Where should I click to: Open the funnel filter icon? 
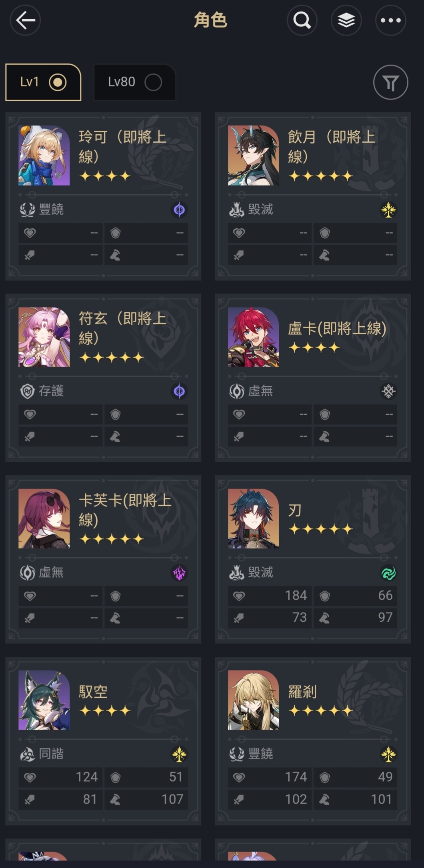(x=391, y=82)
